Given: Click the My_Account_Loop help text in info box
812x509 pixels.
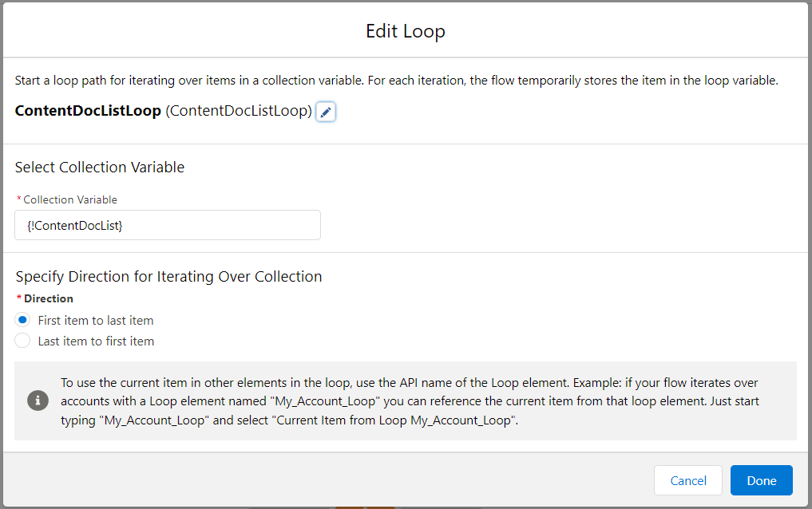Looking at the screenshot, I should click(x=410, y=401).
